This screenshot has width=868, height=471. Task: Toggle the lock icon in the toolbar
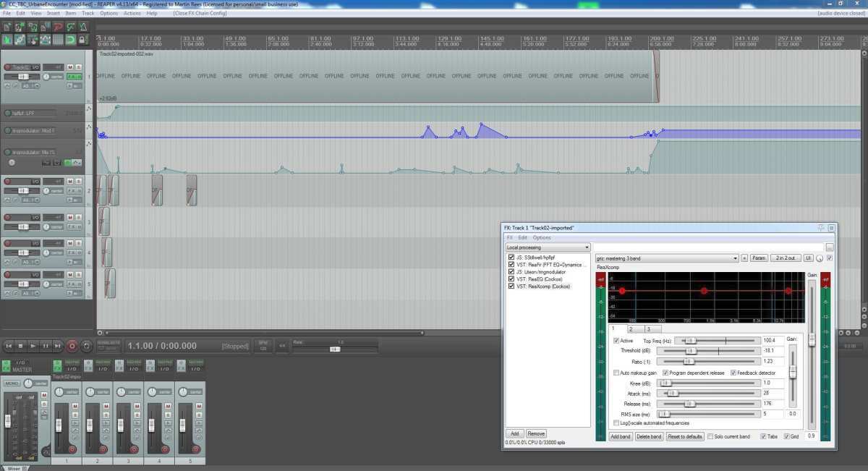click(83, 40)
